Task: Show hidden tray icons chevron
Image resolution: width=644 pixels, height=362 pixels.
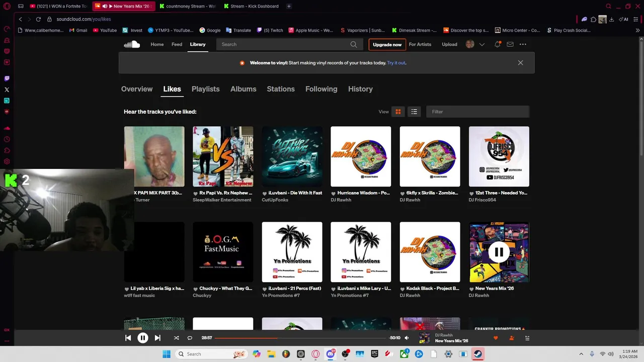Action: click(x=581, y=354)
